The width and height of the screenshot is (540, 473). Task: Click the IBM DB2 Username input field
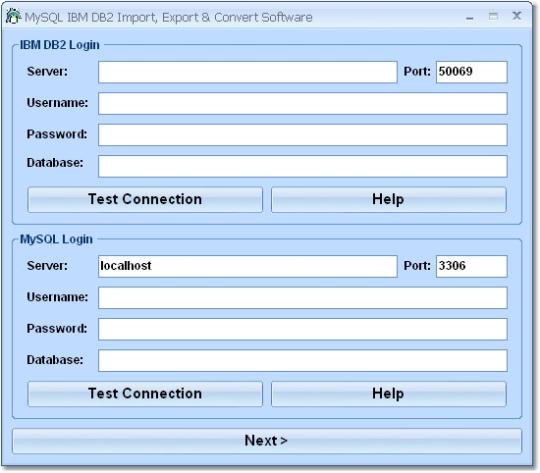point(303,103)
